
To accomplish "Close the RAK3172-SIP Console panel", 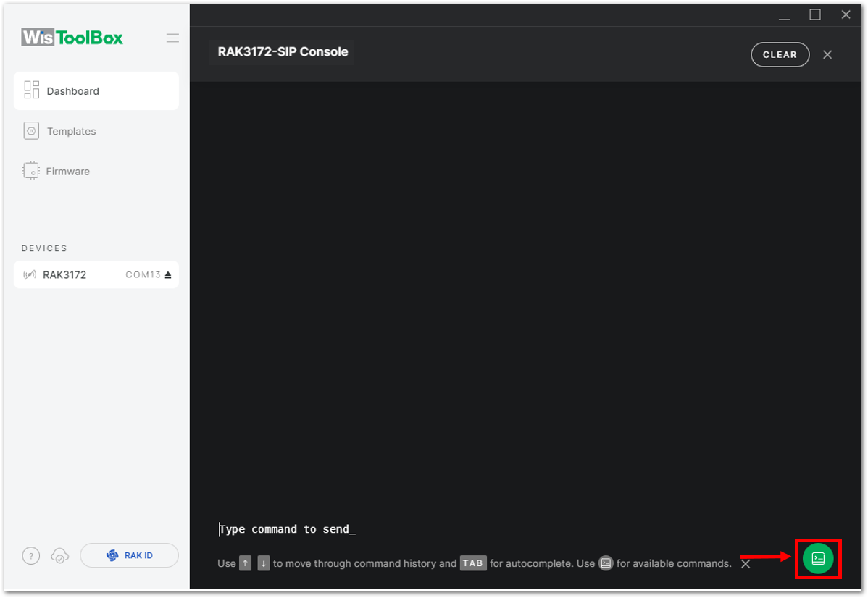I will click(x=827, y=55).
